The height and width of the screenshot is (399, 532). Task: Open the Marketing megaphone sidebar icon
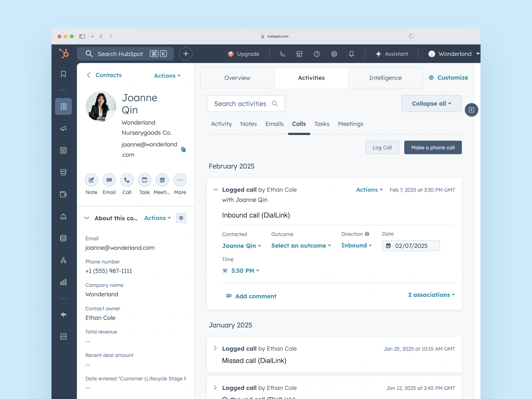click(x=63, y=128)
